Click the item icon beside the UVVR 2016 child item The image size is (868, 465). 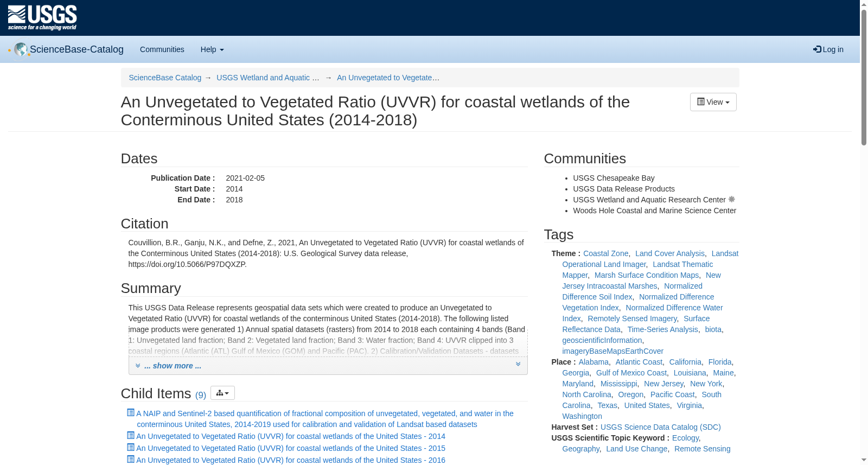pos(131,459)
